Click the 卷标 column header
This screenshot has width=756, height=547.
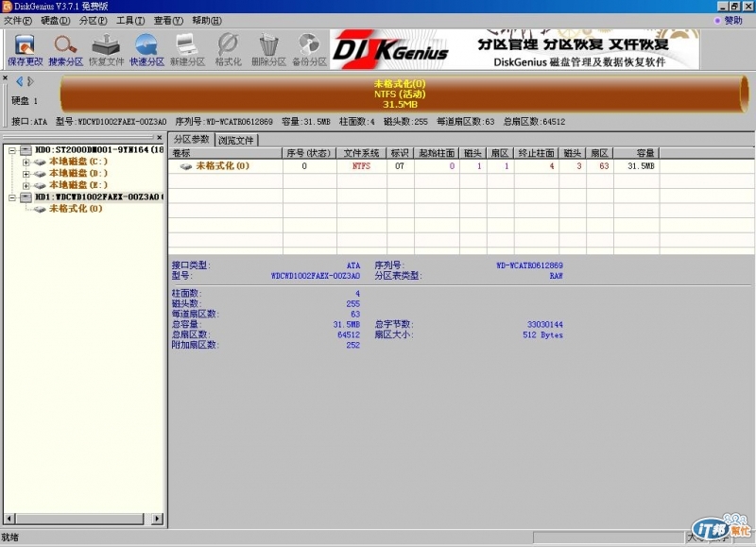coord(225,153)
